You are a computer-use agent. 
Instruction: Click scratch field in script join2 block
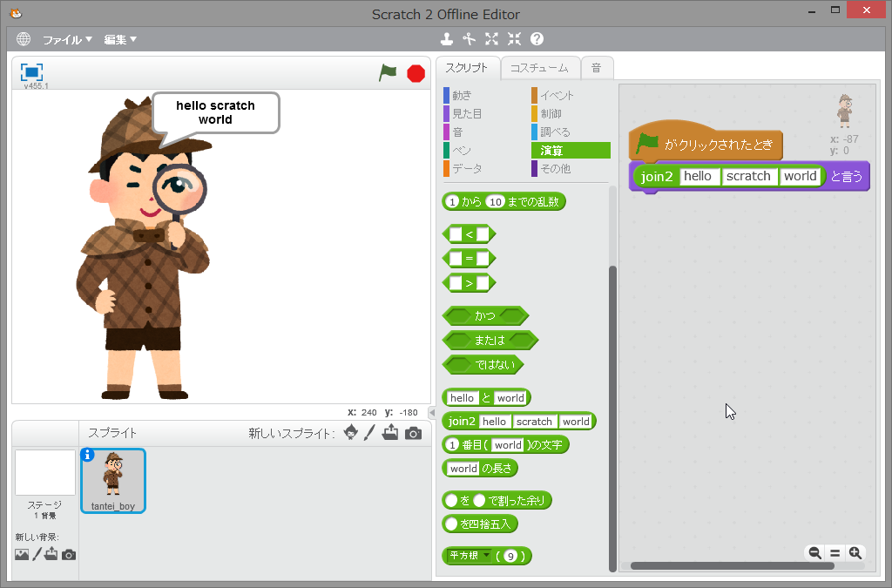click(748, 176)
